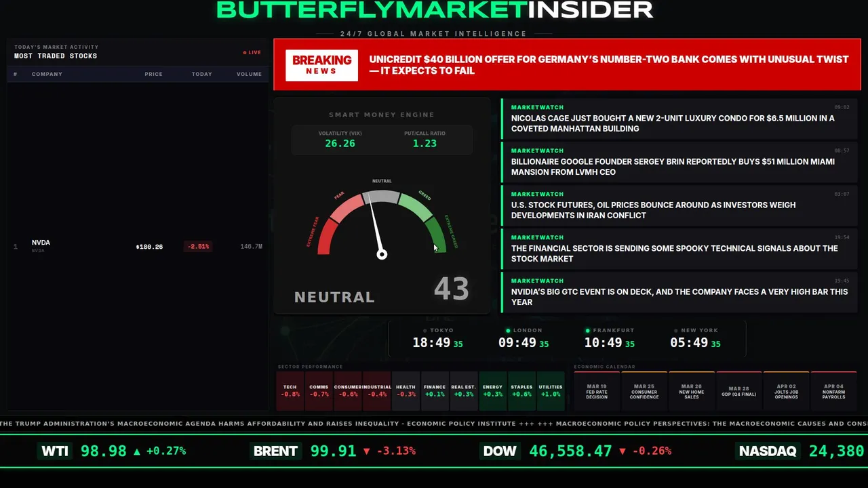
Task: Click the fear and greed gauge needle
Action: pos(376,227)
